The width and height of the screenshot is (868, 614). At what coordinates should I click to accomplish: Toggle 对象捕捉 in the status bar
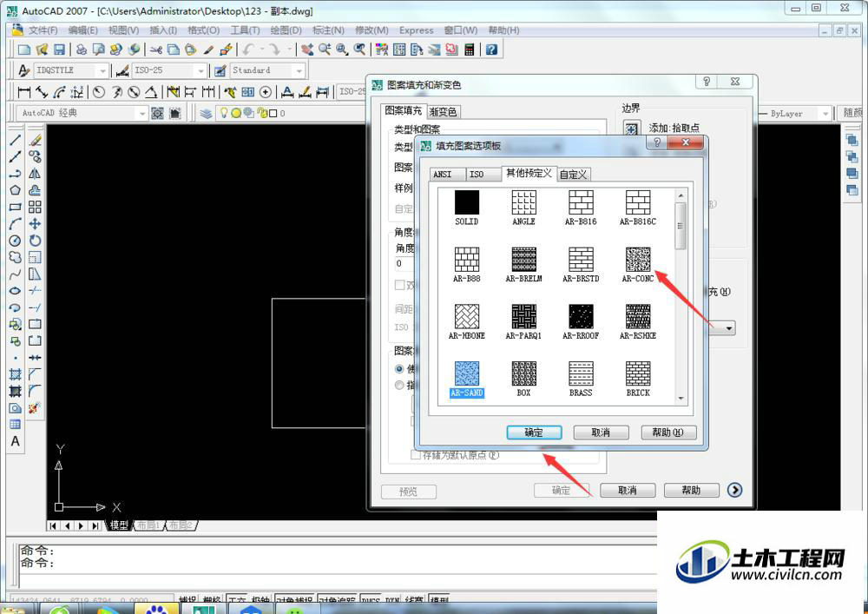(294, 601)
